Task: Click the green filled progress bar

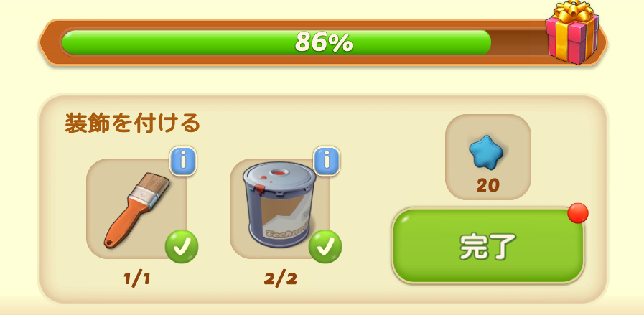Action: (276, 42)
